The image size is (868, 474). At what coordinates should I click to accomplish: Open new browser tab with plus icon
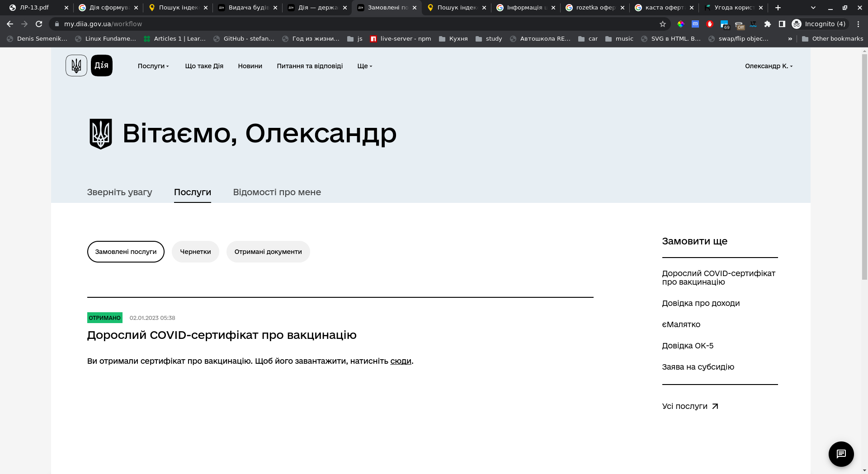(x=778, y=8)
